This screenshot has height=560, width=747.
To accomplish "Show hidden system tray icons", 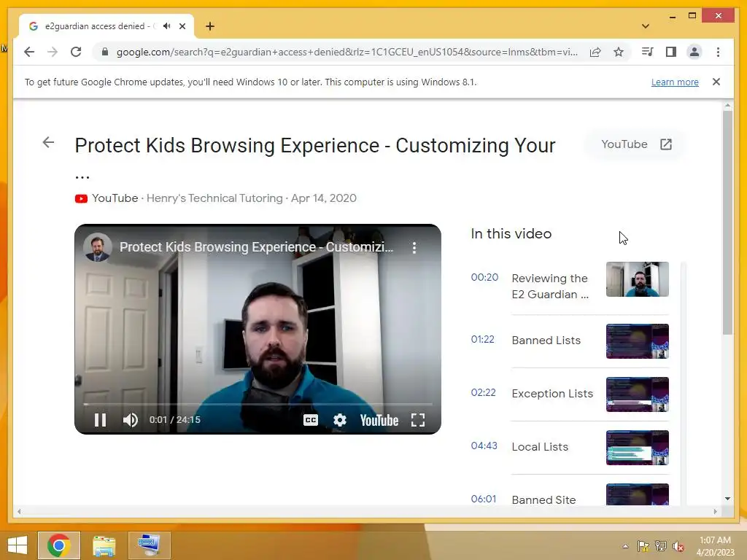I will [x=625, y=546].
